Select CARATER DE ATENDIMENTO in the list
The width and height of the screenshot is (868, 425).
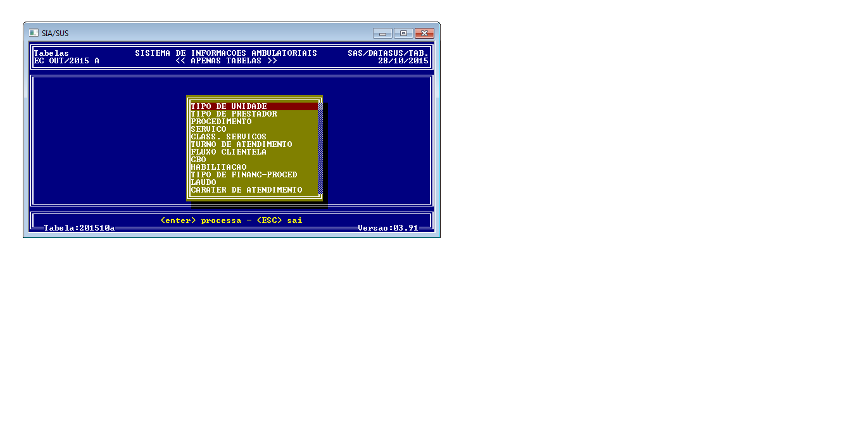(x=246, y=190)
